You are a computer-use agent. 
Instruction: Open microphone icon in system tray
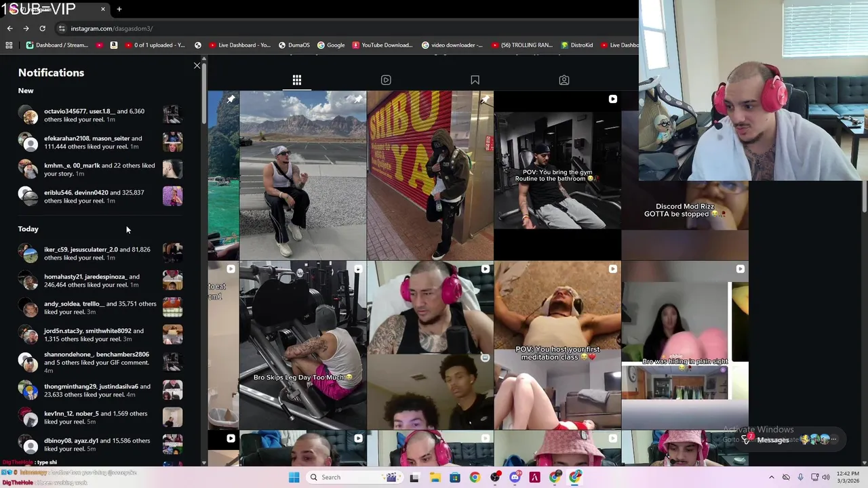coord(800,477)
